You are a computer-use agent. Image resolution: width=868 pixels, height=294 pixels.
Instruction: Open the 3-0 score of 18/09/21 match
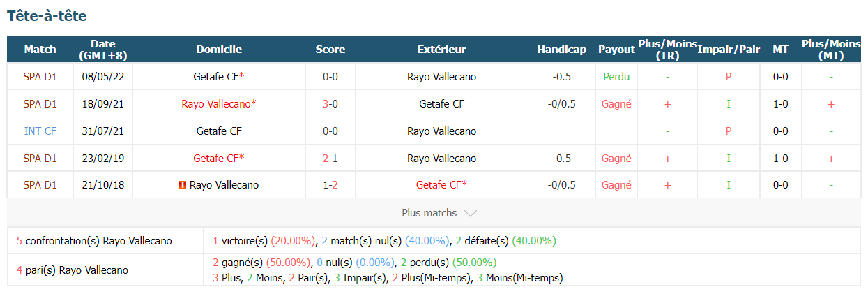pyautogui.click(x=330, y=104)
